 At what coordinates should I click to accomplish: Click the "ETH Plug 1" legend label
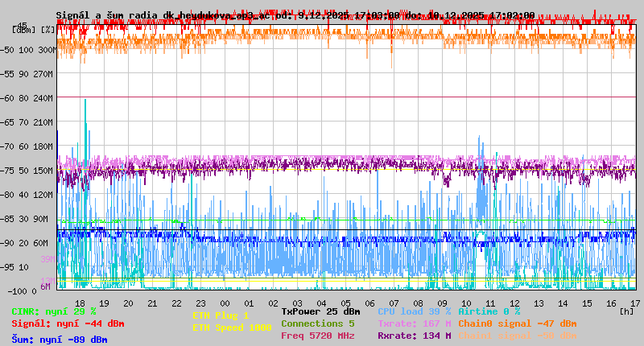point(221,315)
